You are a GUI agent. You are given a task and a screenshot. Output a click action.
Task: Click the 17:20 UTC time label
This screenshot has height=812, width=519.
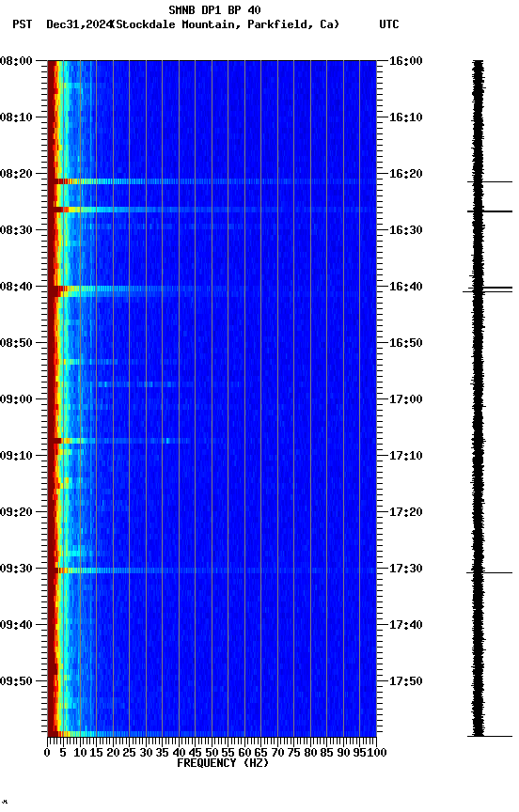coord(405,512)
